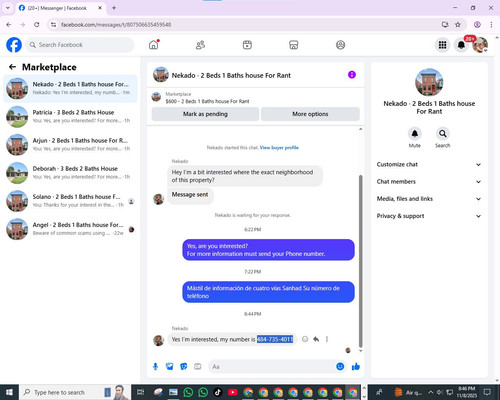The height and width of the screenshot is (400, 500).
Task: Click scroll-up arrow in chat pane
Action: coord(360,129)
